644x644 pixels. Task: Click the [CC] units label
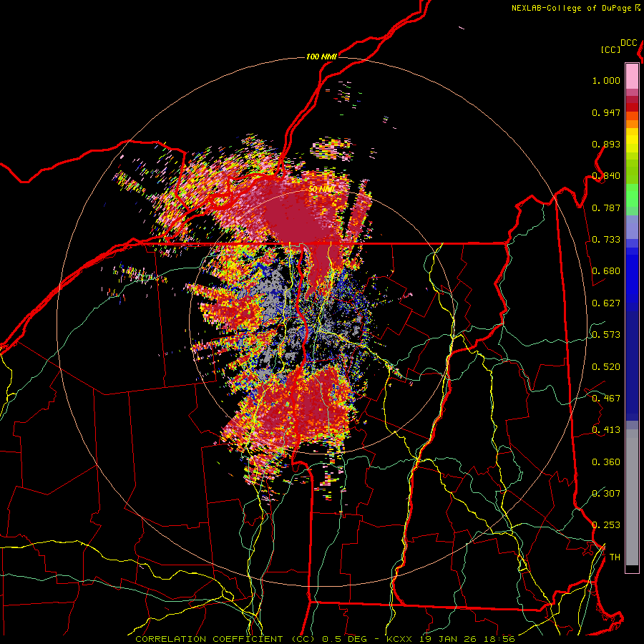pos(611,49)
